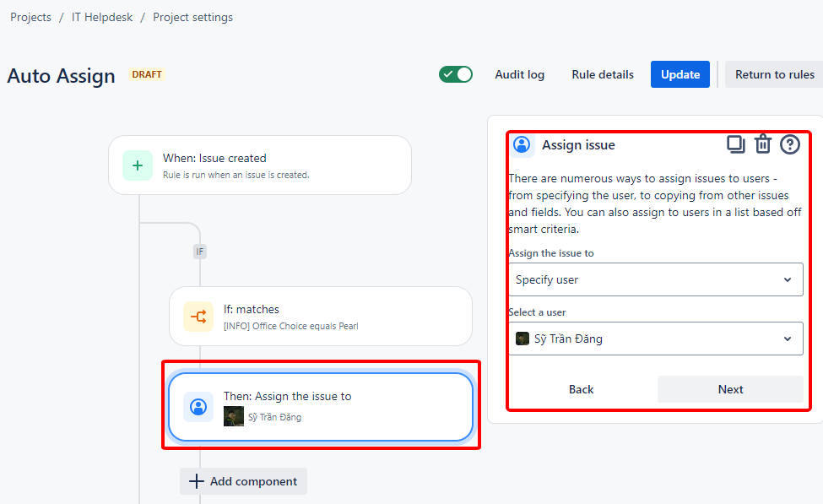This screenshot has height=504, width=823.
Task: Click the blue Update button
Action: click(680, 74)
